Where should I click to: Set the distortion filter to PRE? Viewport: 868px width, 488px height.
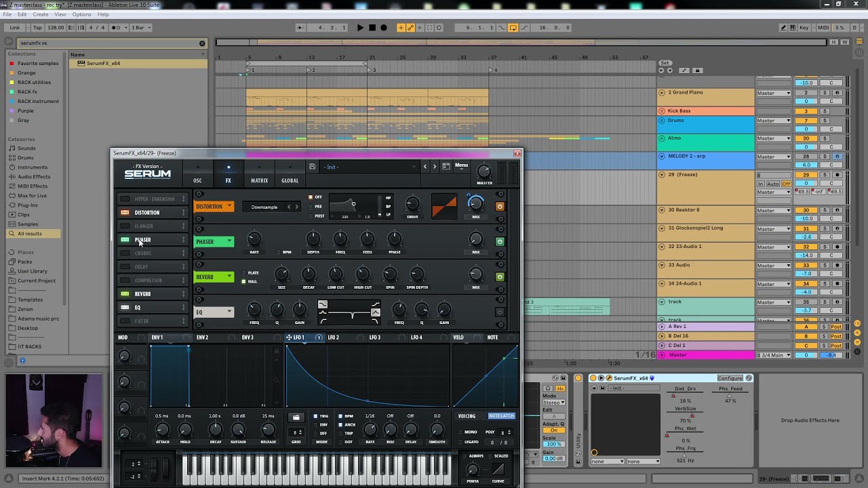coord(311,207)
